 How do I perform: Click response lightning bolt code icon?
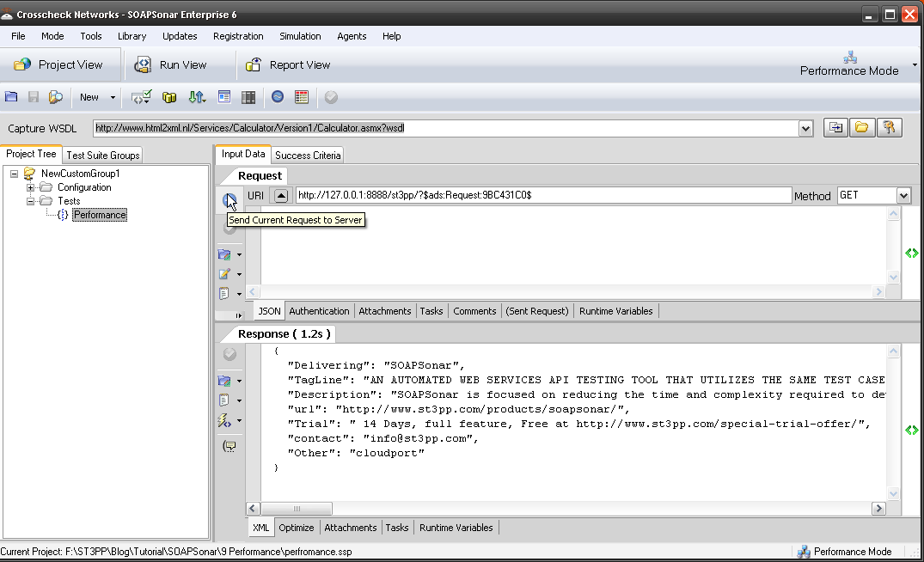point(224,420)
